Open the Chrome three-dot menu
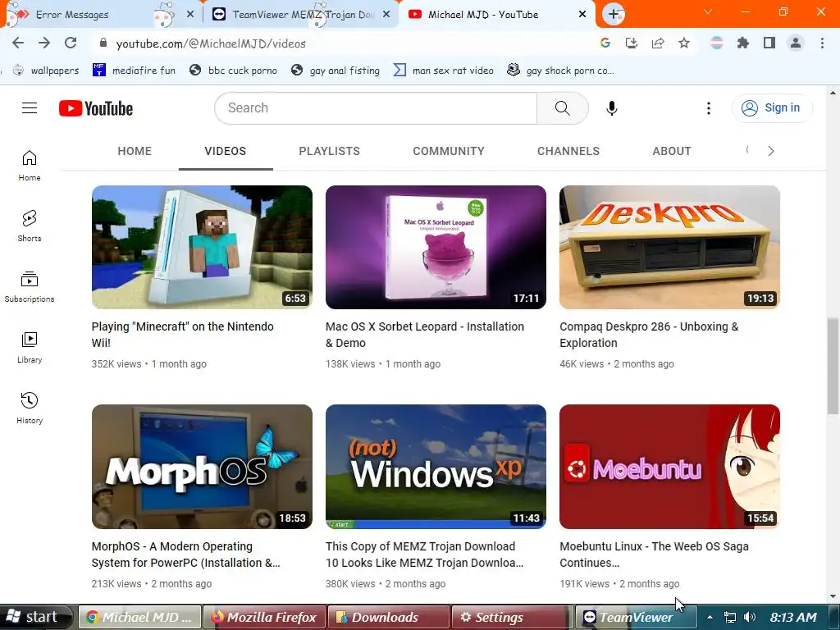Image resolution: width=840 pixels, height=630 pixels. tap(822, 43)
